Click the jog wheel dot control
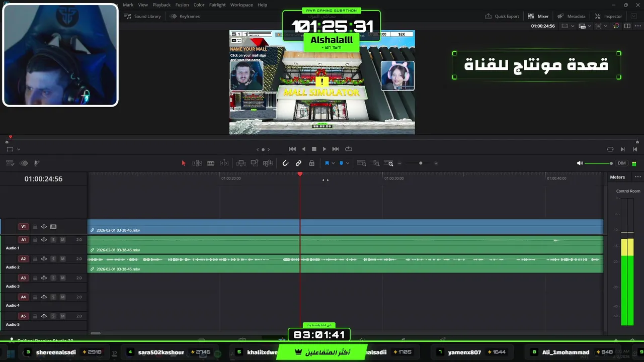The height and width of the screenshot is (362, 644). click(263, 149)
